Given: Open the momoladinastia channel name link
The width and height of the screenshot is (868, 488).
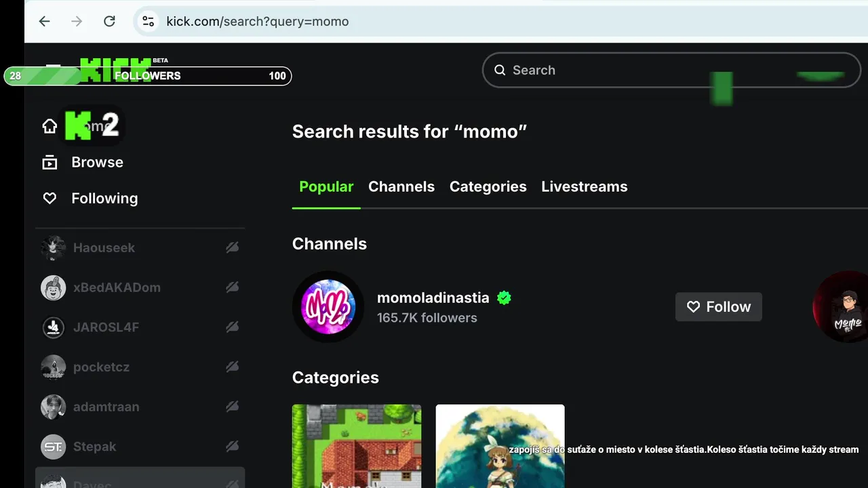Looking at the screenshot, I should [433, 298].
